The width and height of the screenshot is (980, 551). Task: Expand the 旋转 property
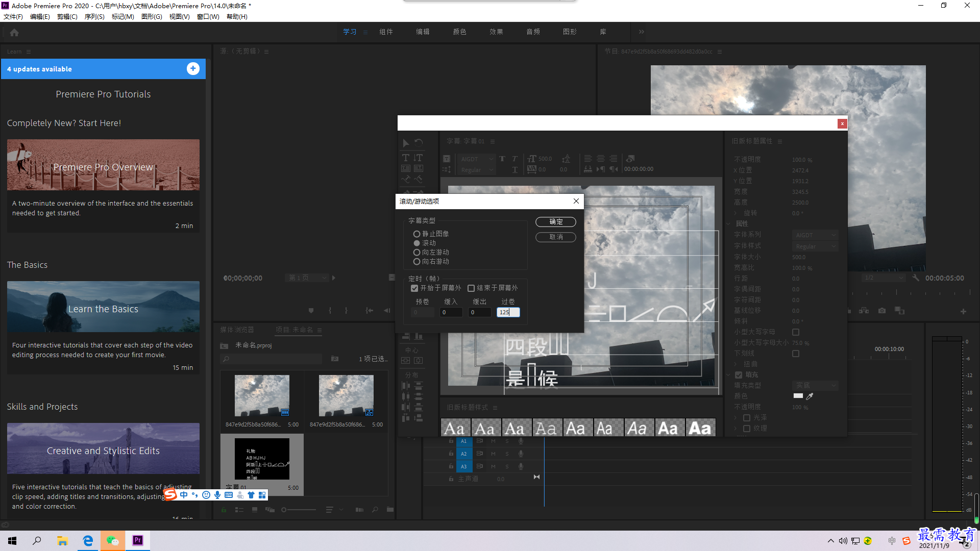736,213
